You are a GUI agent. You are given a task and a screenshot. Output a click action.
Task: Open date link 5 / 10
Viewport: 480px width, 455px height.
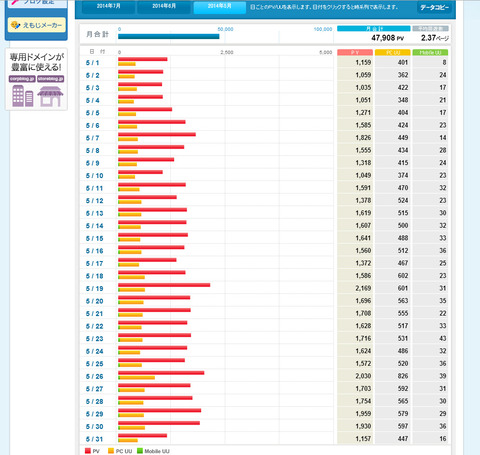pos(94,176)
